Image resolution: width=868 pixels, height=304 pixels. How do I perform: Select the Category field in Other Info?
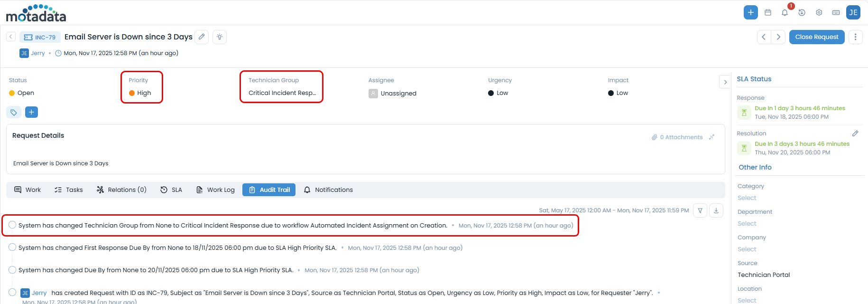pos(747,198)
